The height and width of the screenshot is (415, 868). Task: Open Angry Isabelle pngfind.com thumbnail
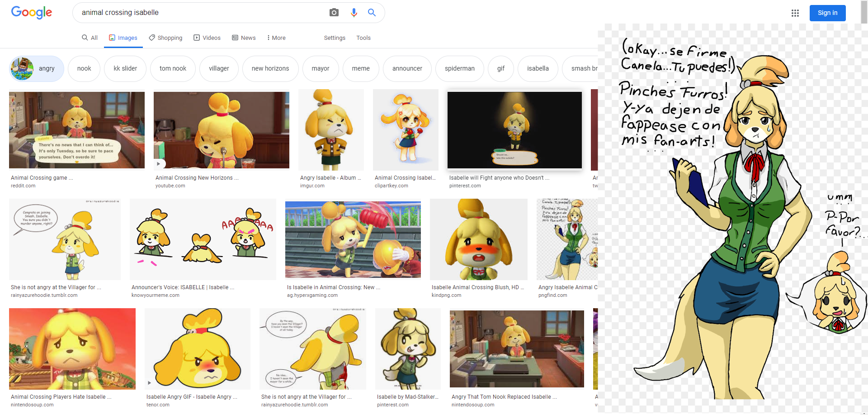[x=567, y=239]
